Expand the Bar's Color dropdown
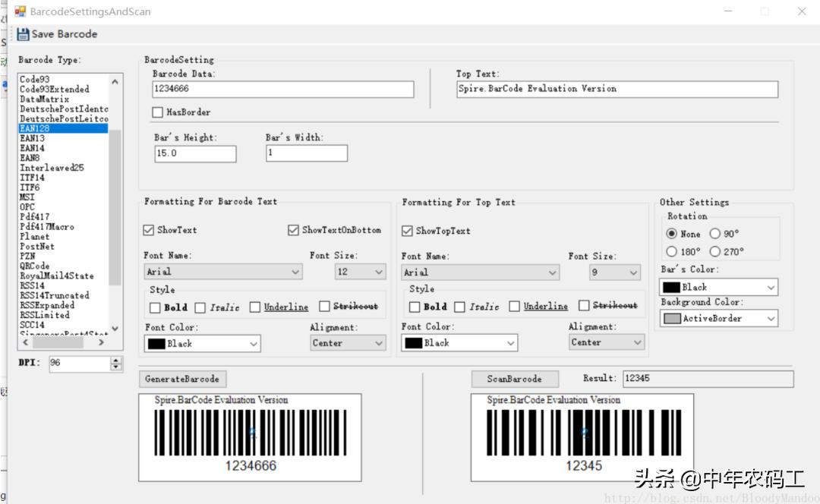Screen dimensions: 820x504 pyautogui.click(x=771, y=288)
